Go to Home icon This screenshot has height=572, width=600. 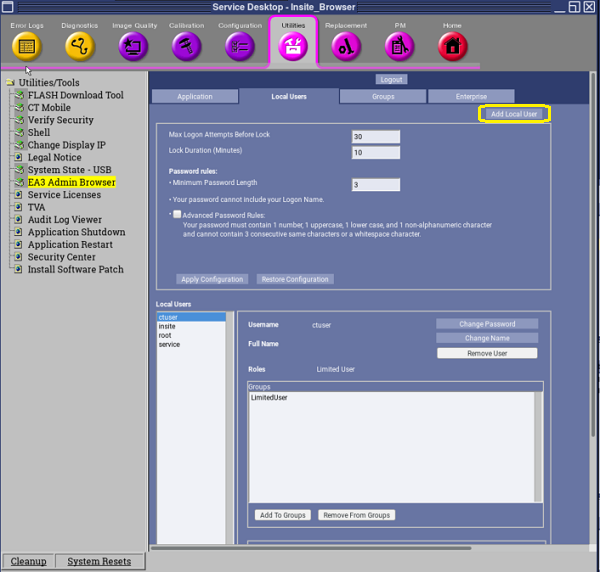(x=453, y=46)
